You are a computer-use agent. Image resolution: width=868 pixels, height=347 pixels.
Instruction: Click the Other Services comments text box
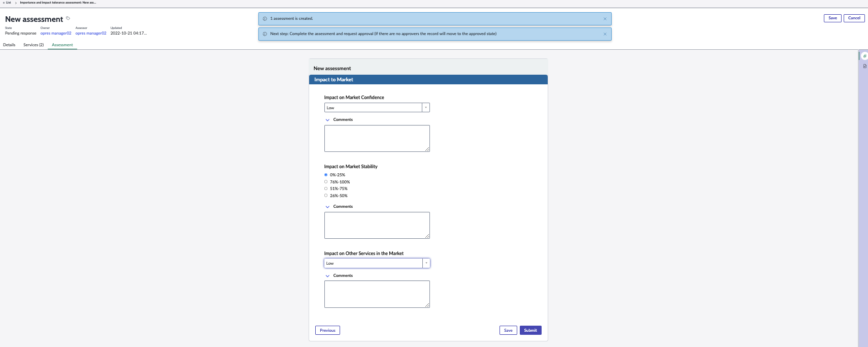(377, 294)
